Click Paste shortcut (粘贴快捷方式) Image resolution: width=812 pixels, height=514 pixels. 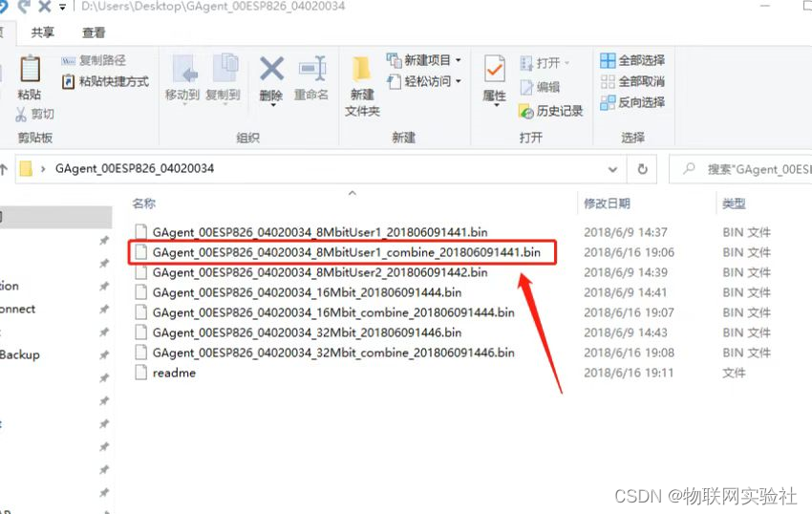105,81
